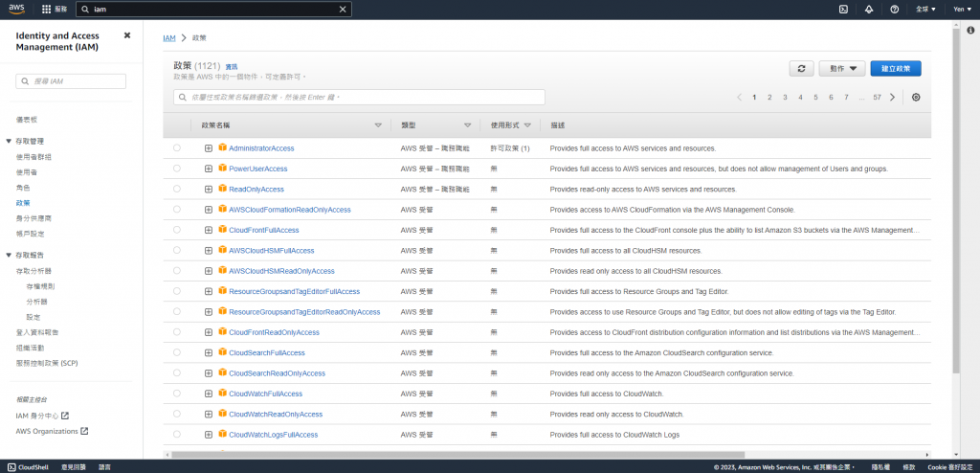This screenshot has height=473, width=980.
Task: Click the refresh policies button
Action: [802, 69]
